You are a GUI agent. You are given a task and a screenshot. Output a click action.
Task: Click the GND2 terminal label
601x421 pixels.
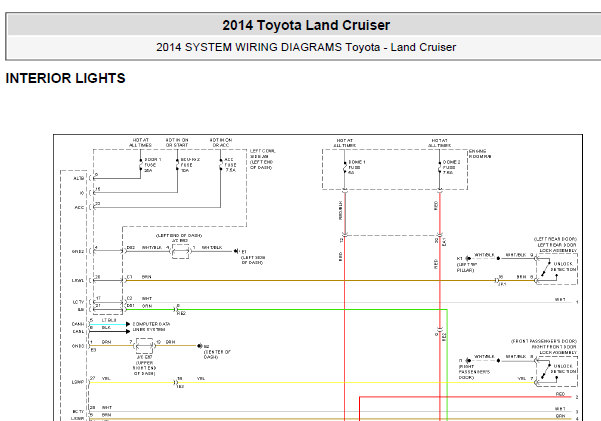click(x=78, y=252)
